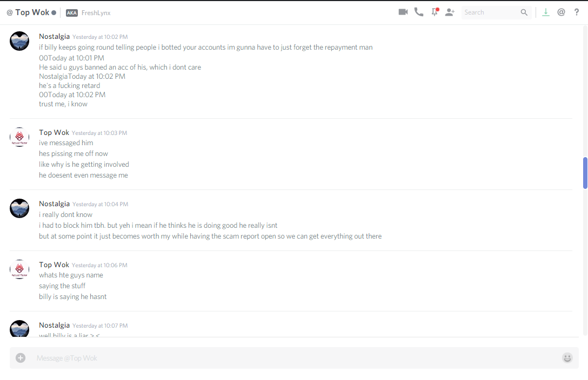Open Nostalgia's avatar at 10:04 PM
The image size is (588, 380).
19,208
